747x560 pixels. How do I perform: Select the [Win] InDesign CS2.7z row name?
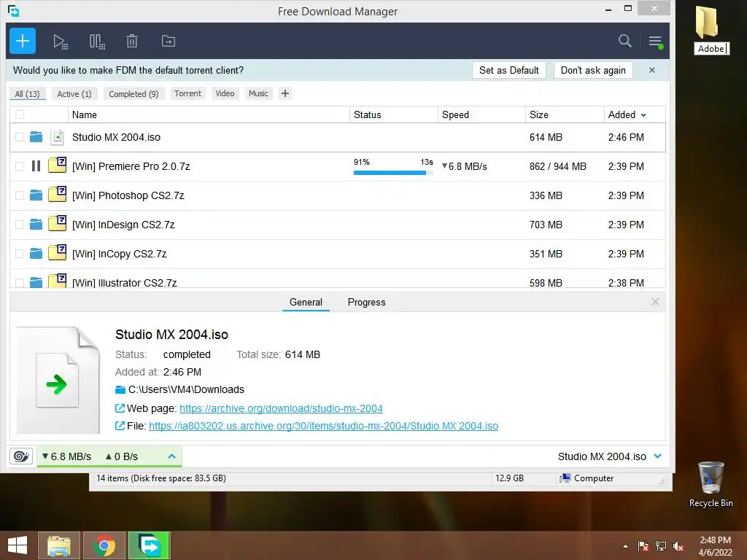[123, 225]
